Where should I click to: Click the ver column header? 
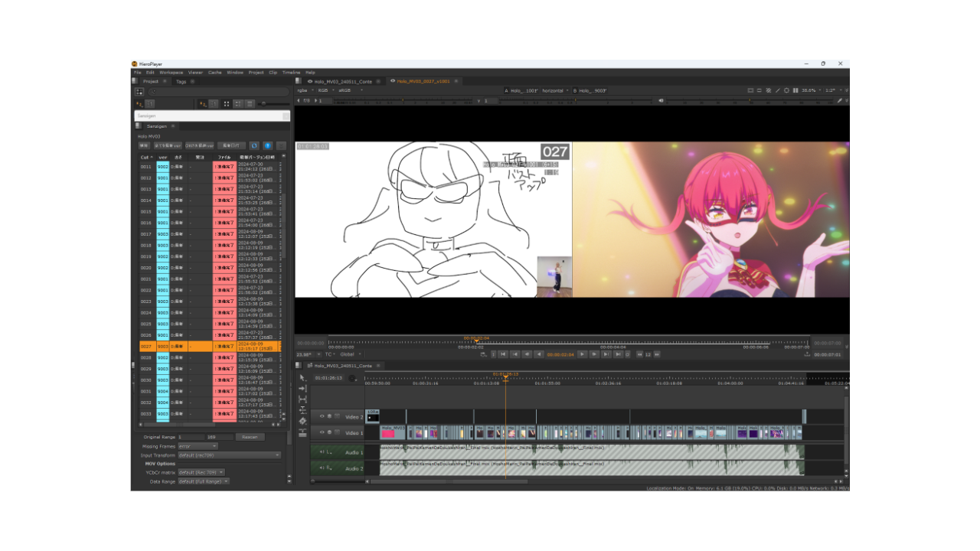point(162,157)
